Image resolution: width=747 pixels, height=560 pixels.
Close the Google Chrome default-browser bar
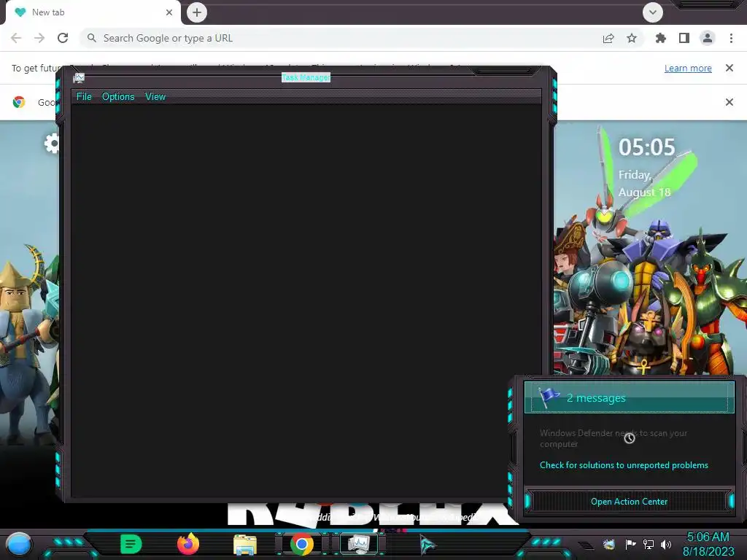pyautogui.click(x=729, y=102)
